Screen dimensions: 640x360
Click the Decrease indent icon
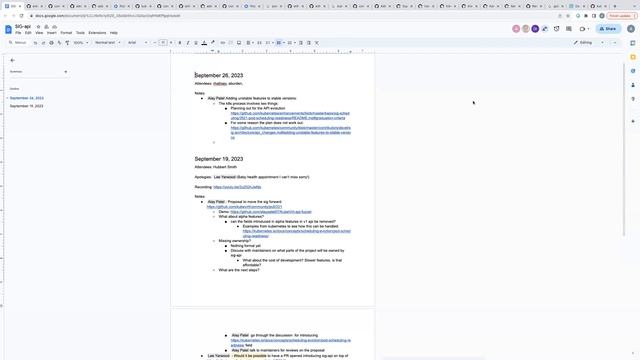(301, 42)
